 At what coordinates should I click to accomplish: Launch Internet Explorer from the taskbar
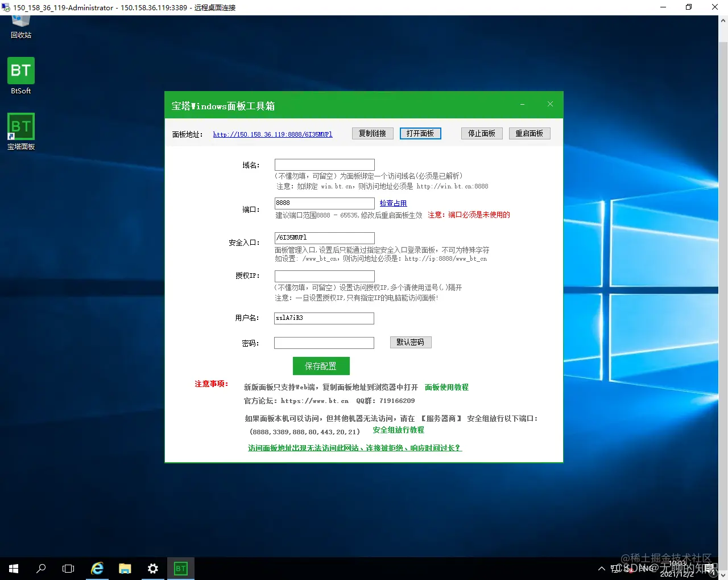(97, 568)
